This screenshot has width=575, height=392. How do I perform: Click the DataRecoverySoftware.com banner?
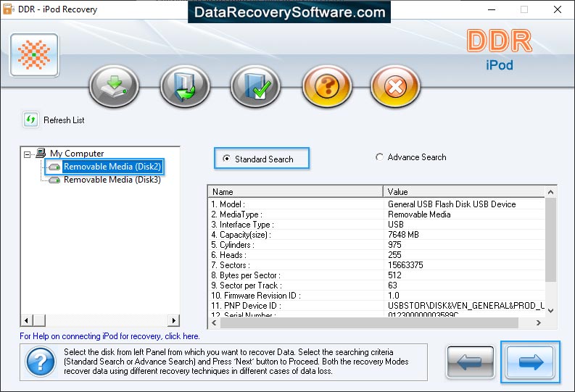pos(289,12)
